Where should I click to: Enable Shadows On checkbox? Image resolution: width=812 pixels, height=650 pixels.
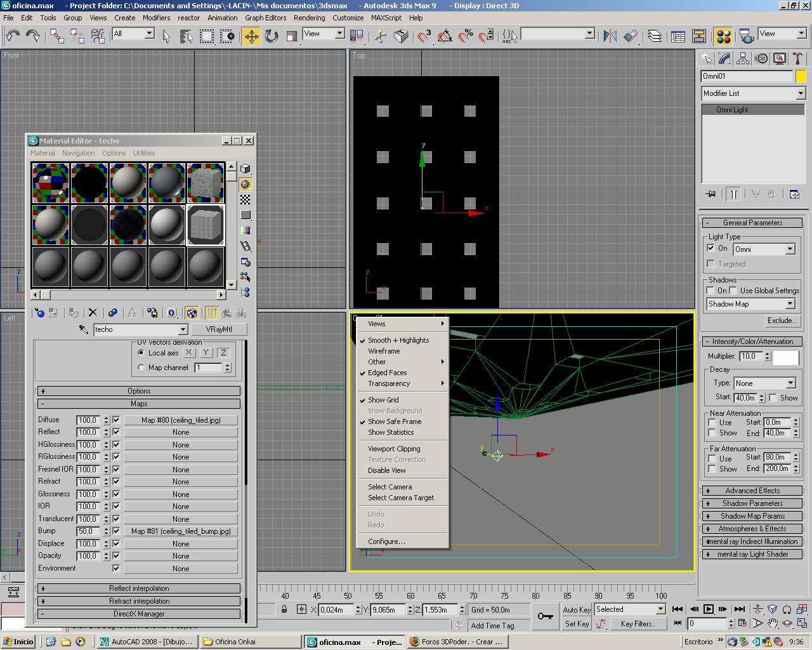710,290
